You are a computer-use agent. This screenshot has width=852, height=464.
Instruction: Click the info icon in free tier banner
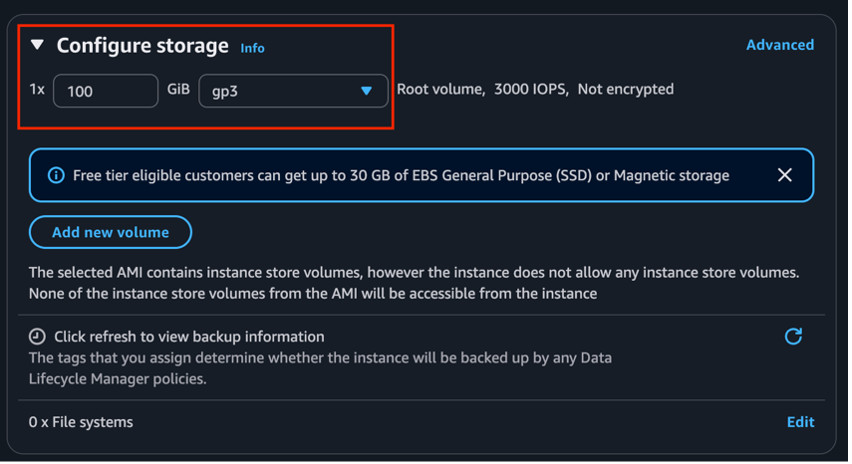(x=56, y=175)
